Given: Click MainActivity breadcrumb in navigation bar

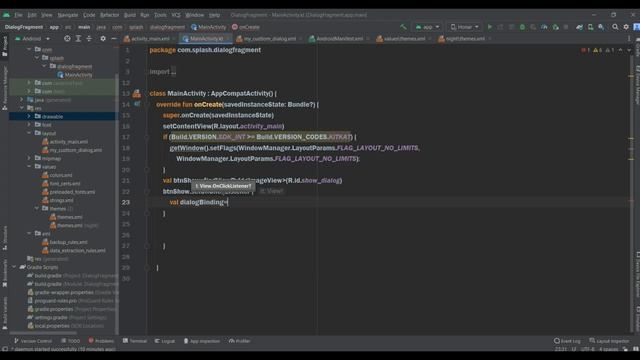Looking at the screenshot, I should (x=209, y=27).
